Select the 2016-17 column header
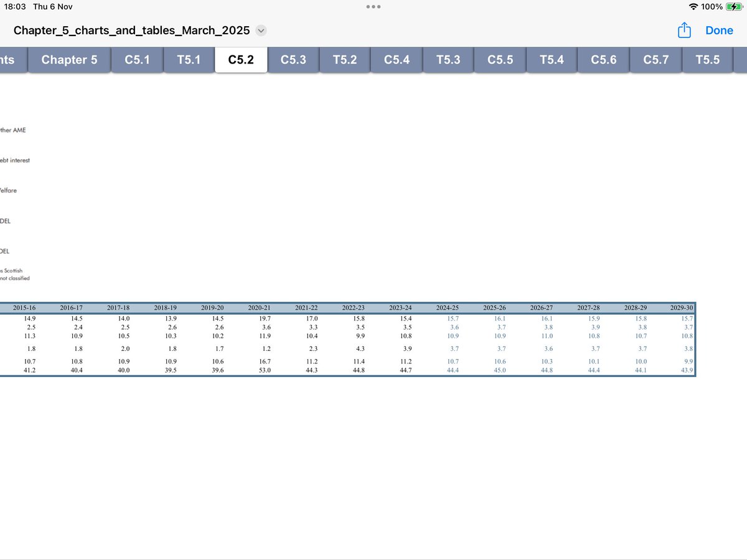 (x=71, y=308)
